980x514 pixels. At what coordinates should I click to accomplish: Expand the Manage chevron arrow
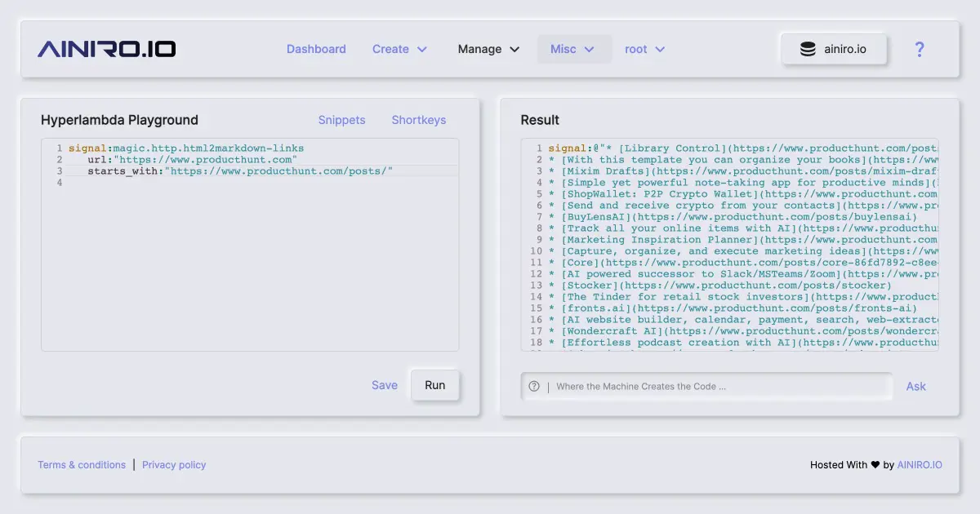(x=514, y=49)
